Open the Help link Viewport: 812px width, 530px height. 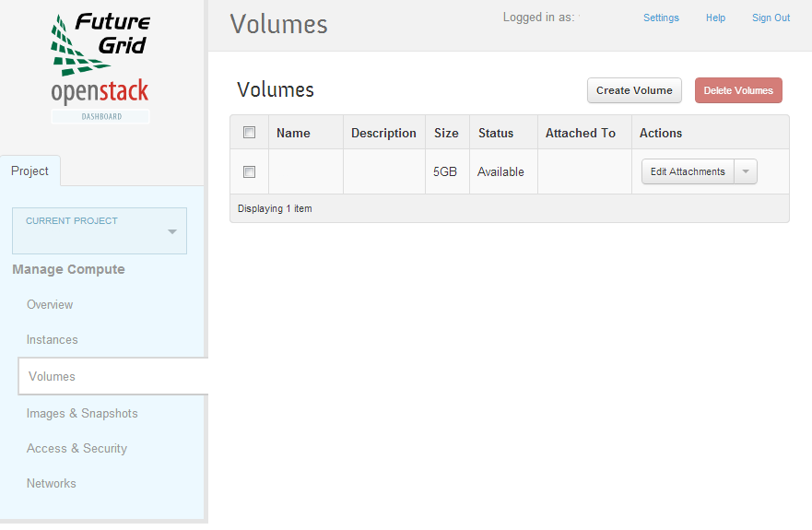pos(715,18)
